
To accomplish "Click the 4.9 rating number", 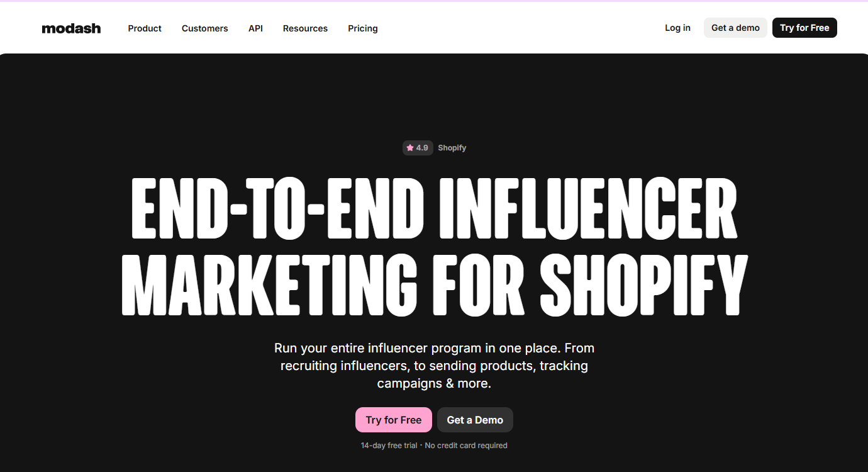I will [422, 148].
